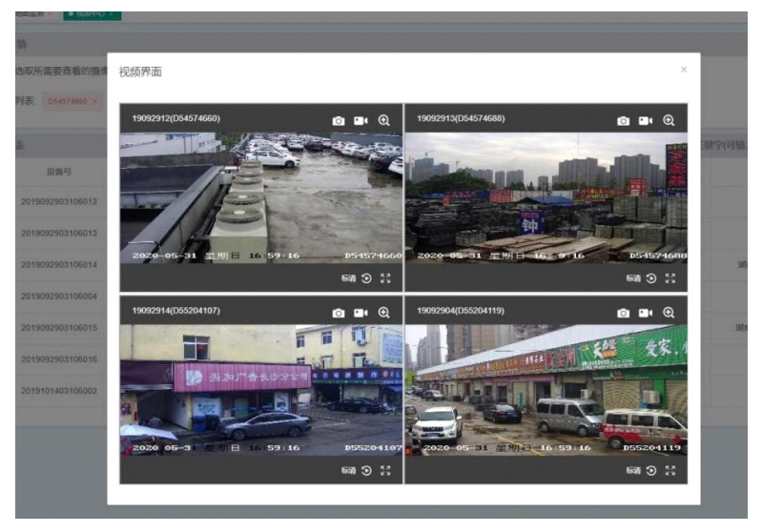
Task: Zoom in on camera 19092913 feed
Action: point(669,121)
